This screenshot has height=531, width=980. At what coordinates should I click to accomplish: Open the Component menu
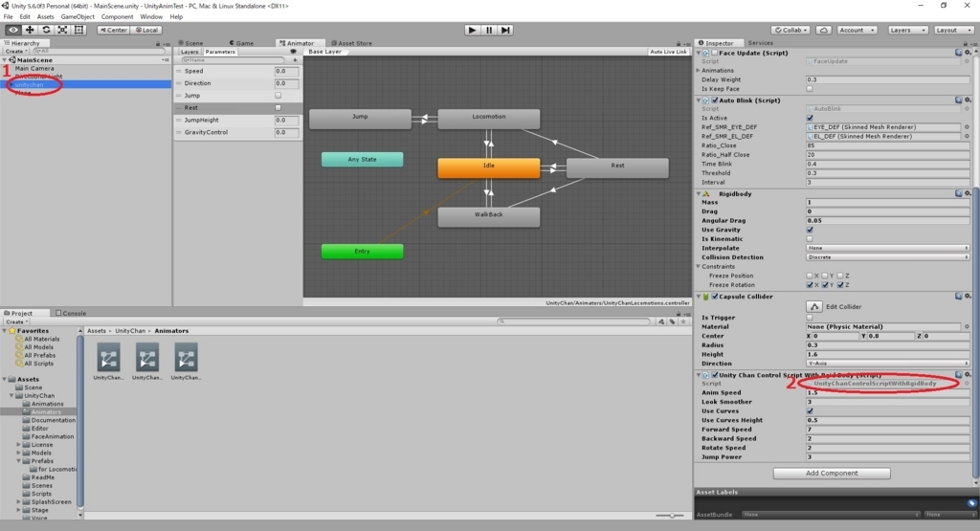click(117, 17)
